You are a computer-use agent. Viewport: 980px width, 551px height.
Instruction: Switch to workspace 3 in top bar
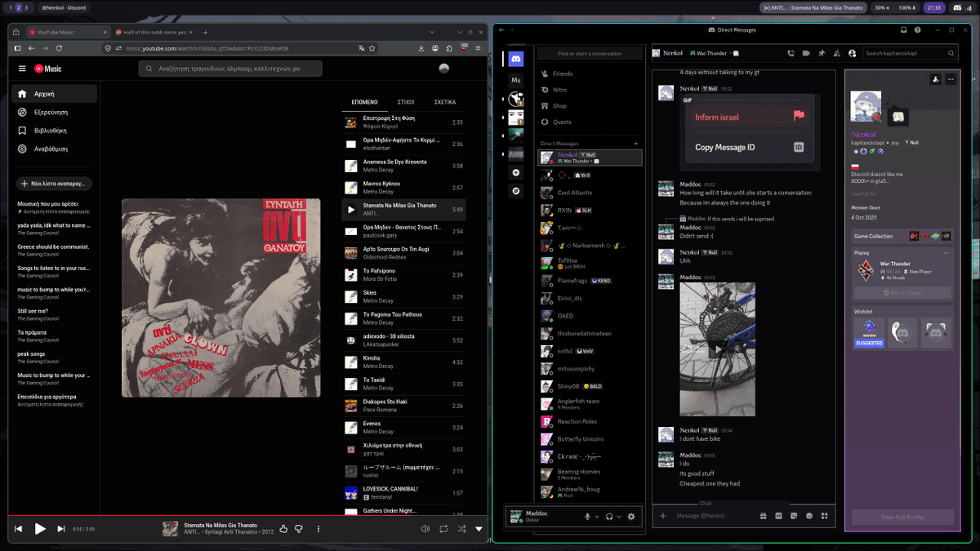pos(25,7)
